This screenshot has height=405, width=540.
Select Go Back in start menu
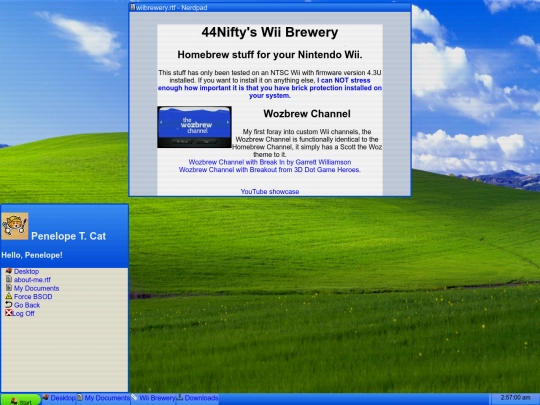[27, 305]
